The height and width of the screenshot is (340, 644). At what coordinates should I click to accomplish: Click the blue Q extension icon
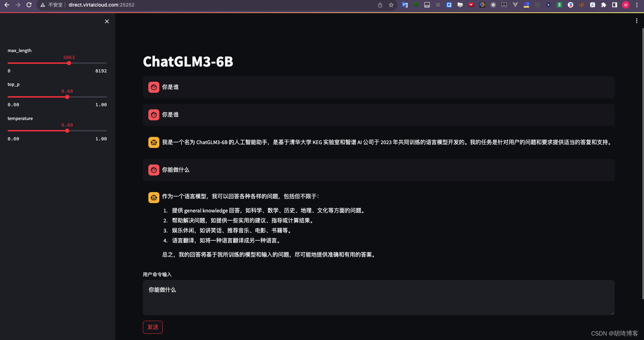[x=449, y=5]
